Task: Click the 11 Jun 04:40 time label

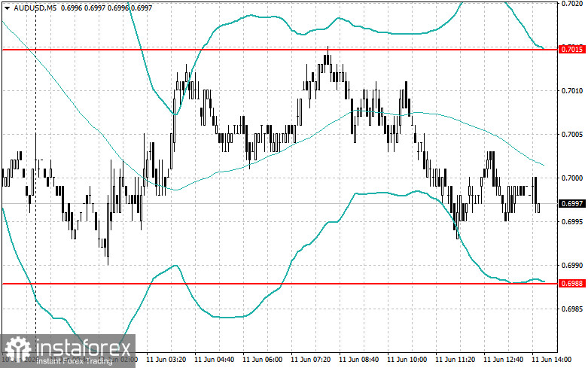Action: coord(215,360)
